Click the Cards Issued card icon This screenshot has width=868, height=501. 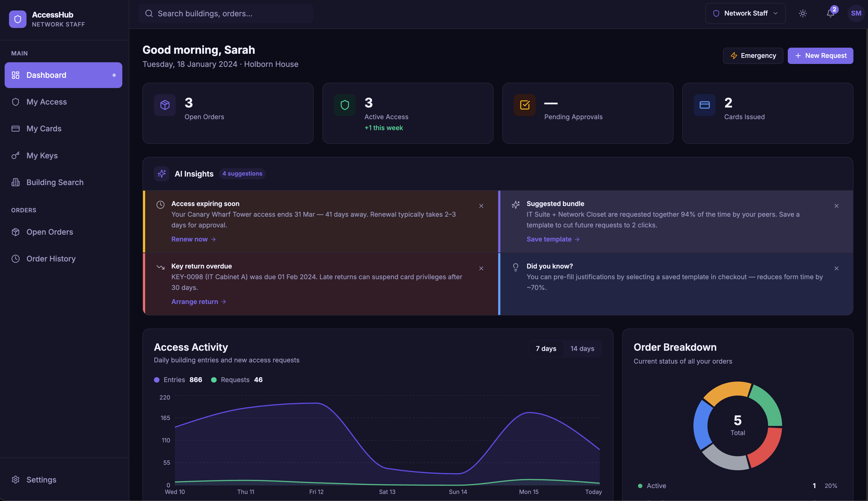pos(704,105)
